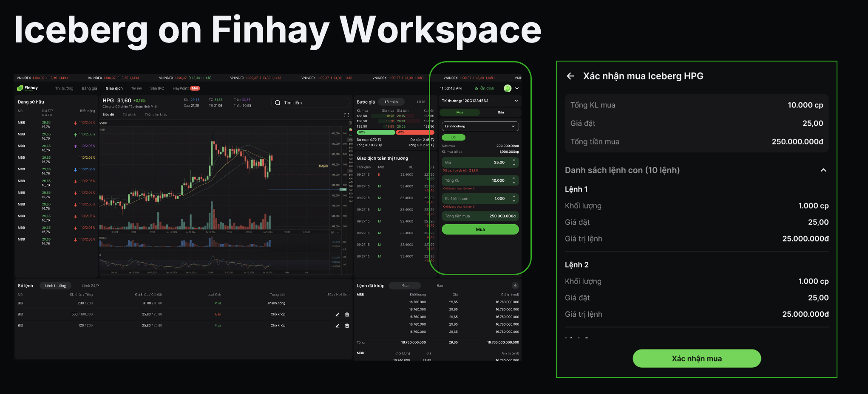
Task: Open the Tài sản menu
Action: (136, 88)
